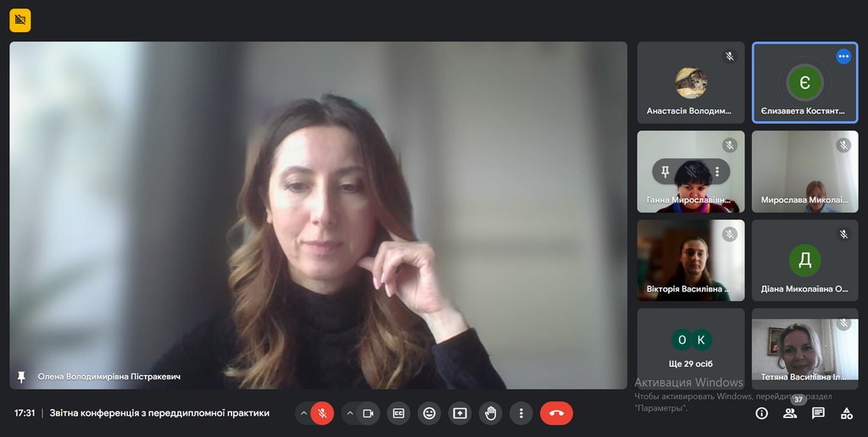Leave the call with the red hang-up button
The image size is (868, 437).
click(556, 413)
